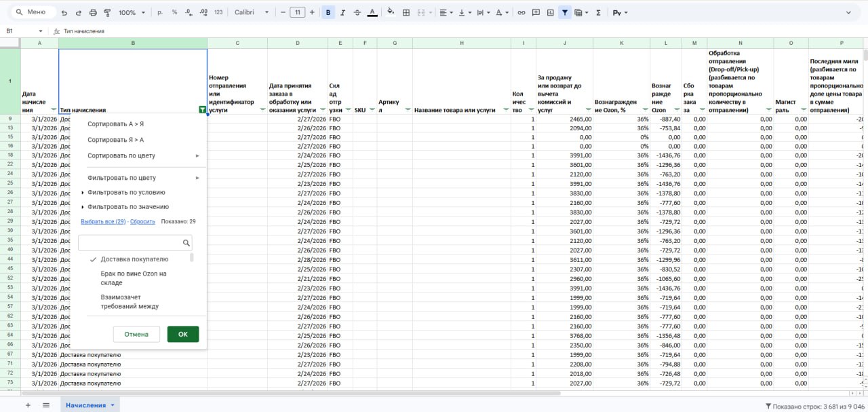Click the borders icon
Screen dimensions: 868x412
pyautogui.click(x=406, y=12)
